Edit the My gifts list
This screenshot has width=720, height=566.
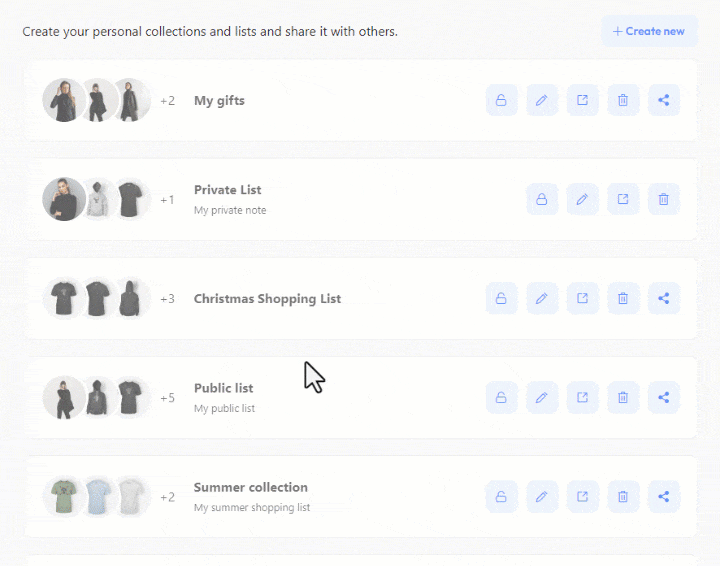[542, 100]
